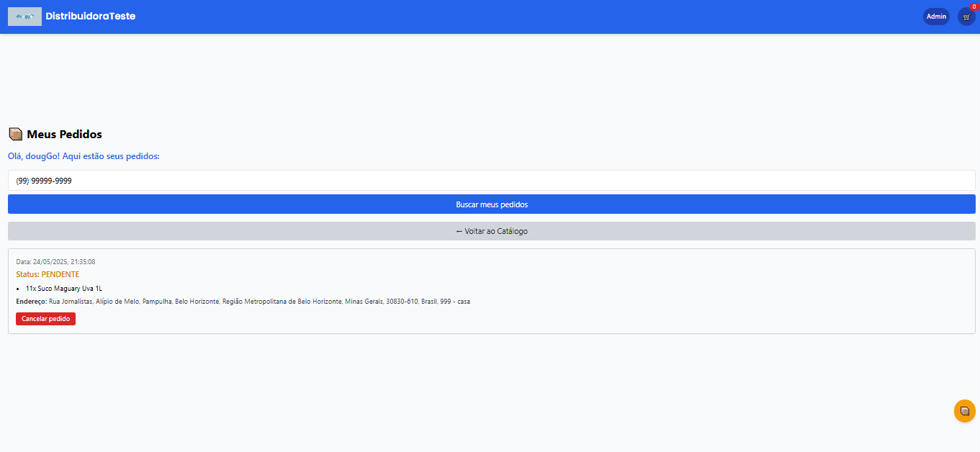Click the order date 24/05/2025 text
Image resolution: width=980 pixels, height=452 pixels.
tap(55, 262)
